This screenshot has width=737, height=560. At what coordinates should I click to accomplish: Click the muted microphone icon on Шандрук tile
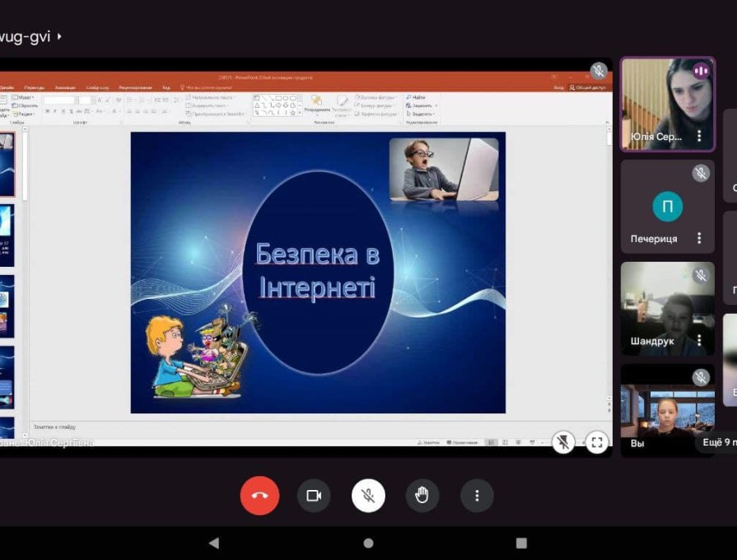click(x=700, y=275)
